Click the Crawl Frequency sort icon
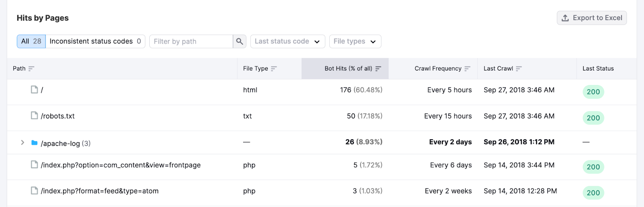The image size is (644, 207). [x=467, y=69]
